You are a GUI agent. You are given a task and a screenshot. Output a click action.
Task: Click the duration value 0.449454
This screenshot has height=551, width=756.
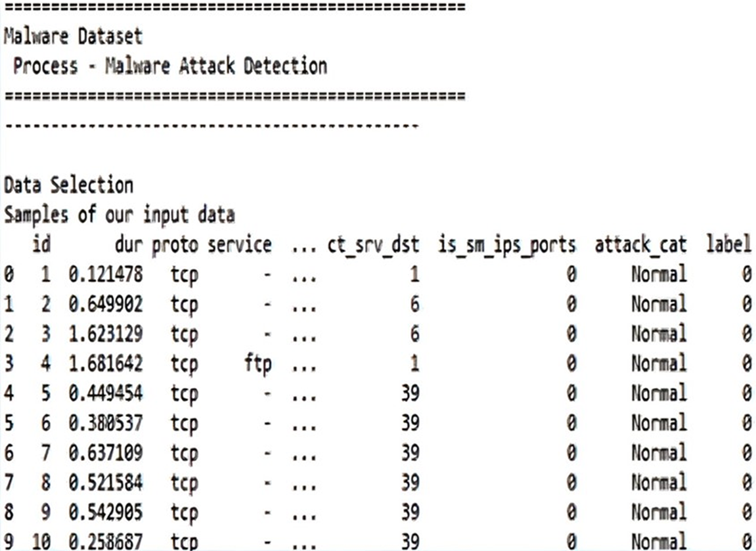105,393
